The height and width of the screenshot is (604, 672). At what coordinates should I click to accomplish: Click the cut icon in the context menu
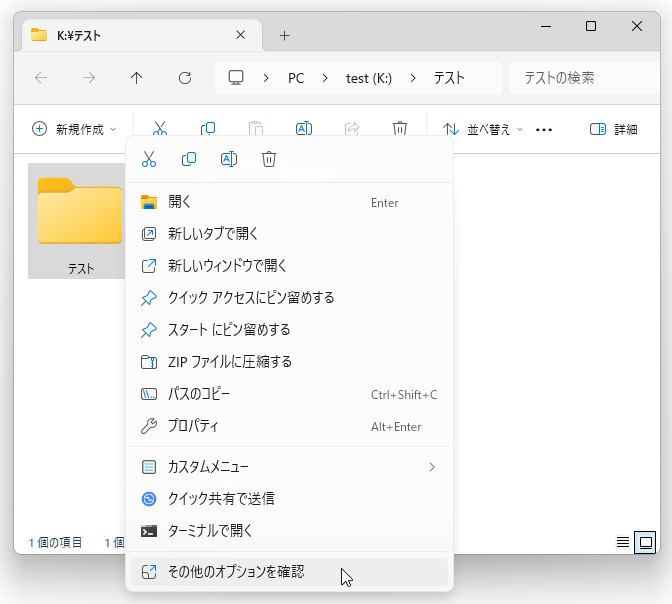[149, 159]
